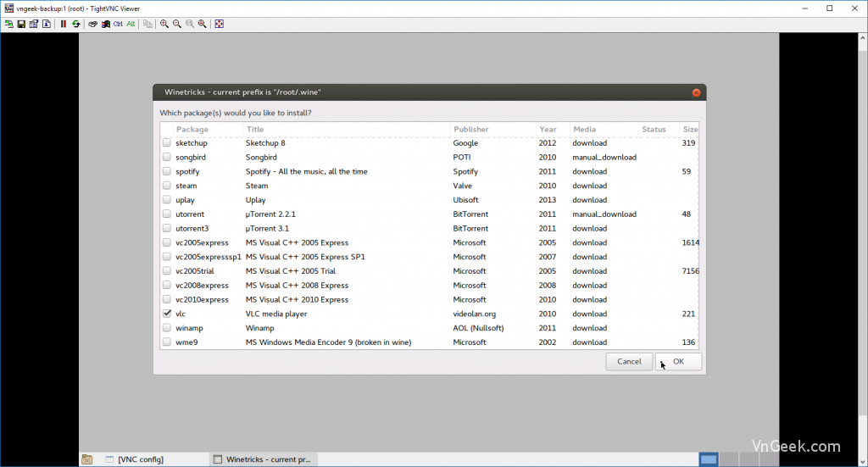Switch to the second workspace in the pager
868x467 pixels.
[728, 459]
